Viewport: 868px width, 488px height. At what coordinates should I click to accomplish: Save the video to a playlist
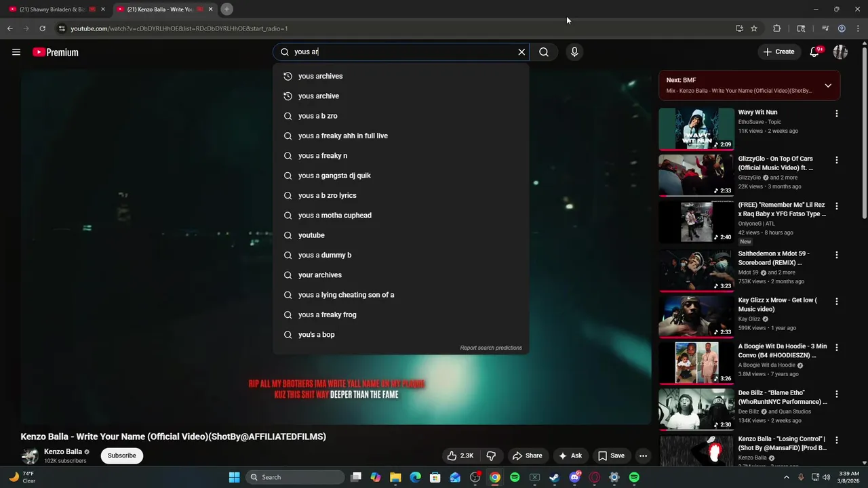pos(611,455)
